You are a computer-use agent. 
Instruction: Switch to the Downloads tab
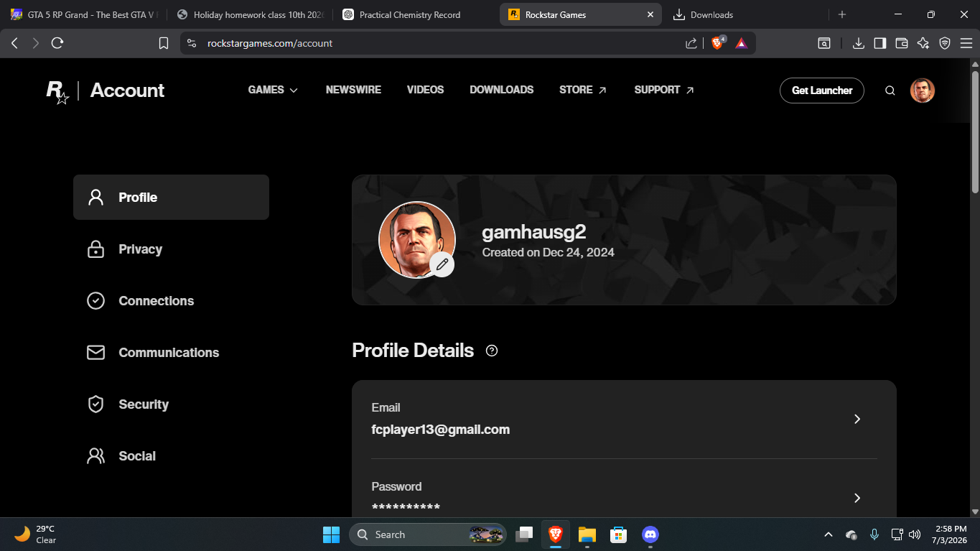pyautogui.click(x=747, y=14)
